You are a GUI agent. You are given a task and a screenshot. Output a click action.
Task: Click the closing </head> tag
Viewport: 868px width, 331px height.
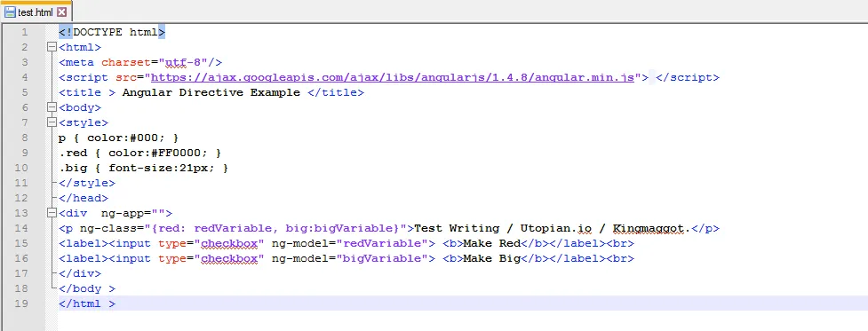pos(83,198)
